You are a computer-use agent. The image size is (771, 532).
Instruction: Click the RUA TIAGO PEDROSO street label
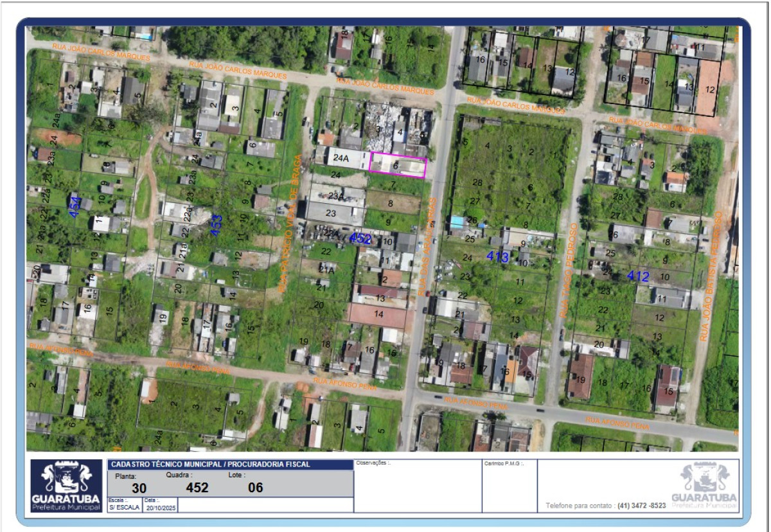569,270
